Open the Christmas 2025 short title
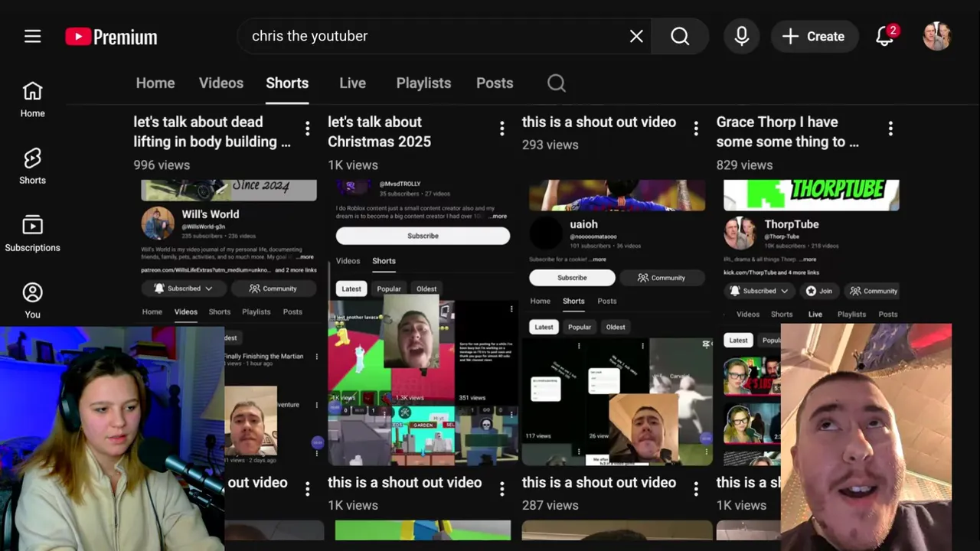The height and width of the screenshot is (551, 980). 379,132
